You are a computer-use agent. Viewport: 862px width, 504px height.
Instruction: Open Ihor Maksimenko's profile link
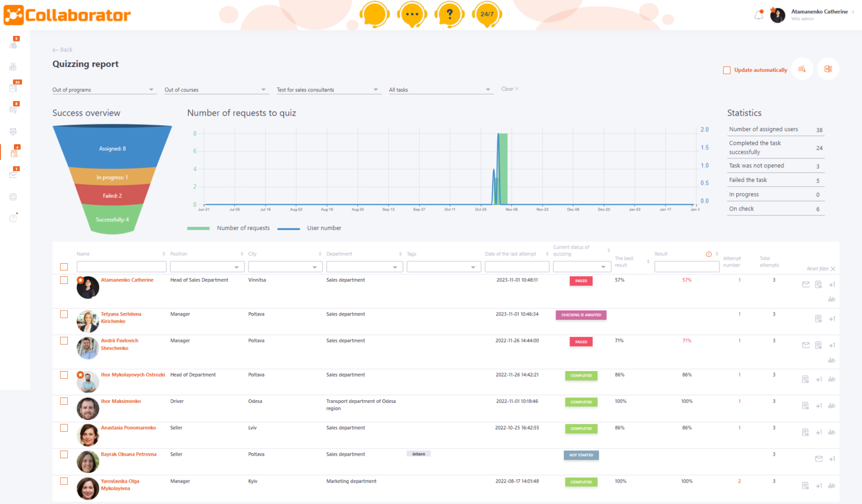click(121, 401)
